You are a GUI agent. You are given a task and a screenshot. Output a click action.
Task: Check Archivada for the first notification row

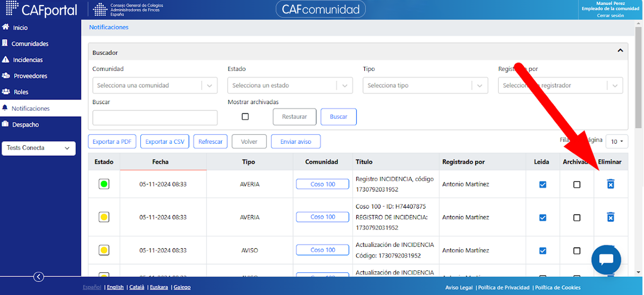[x=577, y=185]
